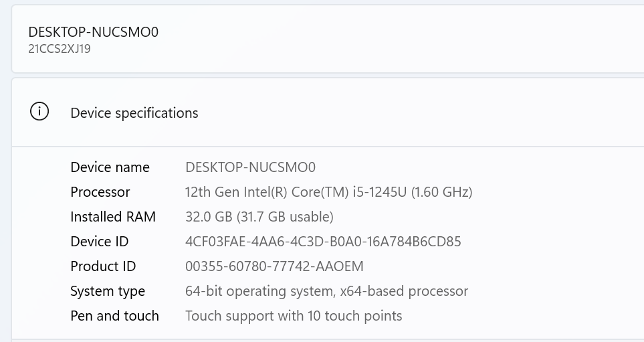Screen dimensions: 644x342
Task: Click the Processor label
Action: click(x=100, y=192)
